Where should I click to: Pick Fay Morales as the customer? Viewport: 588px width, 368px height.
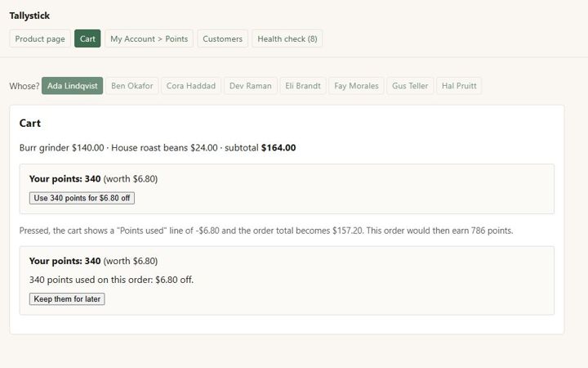[x=356, y=86]
